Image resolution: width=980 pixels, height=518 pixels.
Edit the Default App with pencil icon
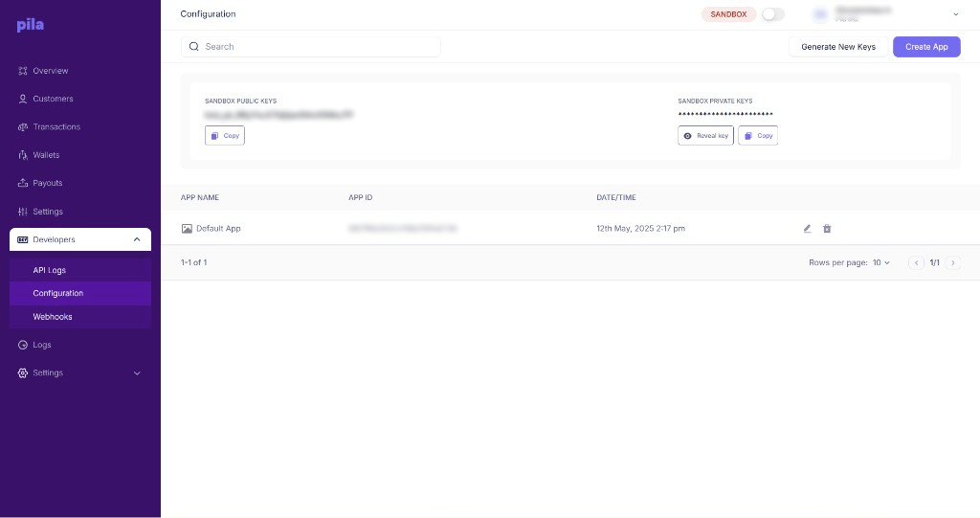808,229
